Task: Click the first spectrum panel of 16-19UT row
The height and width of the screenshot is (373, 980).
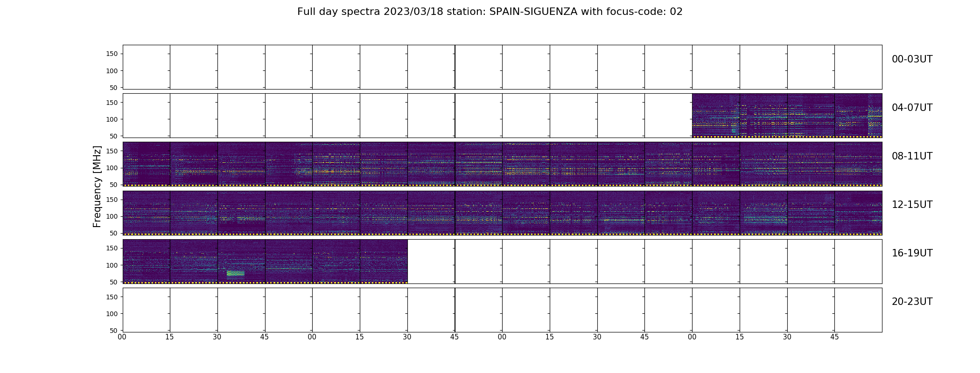Action: [147, 261]
